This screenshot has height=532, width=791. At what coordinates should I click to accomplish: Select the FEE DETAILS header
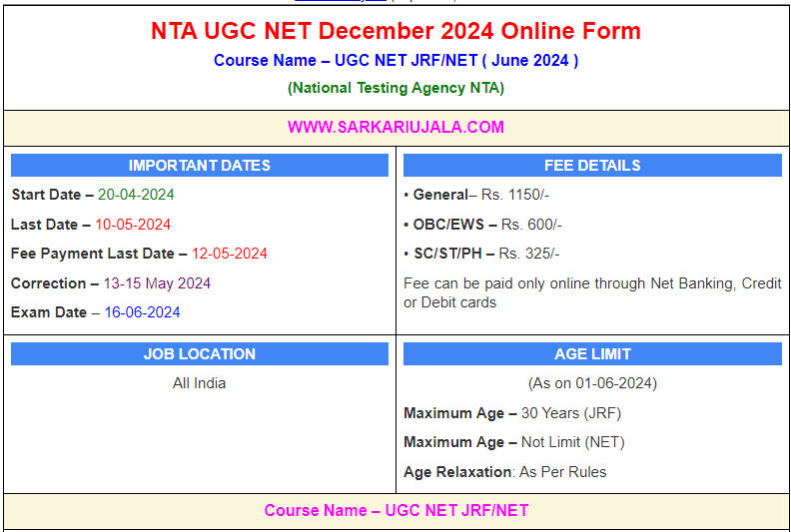pyautogui.click(x=592, y=166)
